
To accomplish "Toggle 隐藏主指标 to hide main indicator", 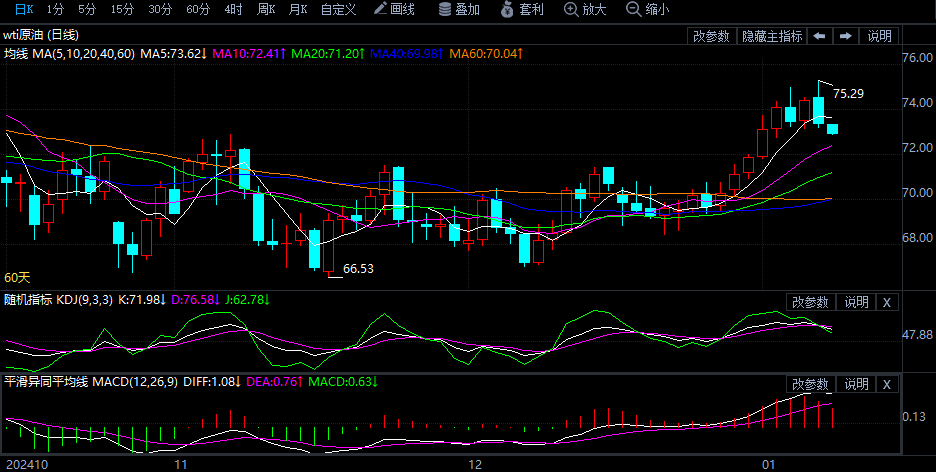I will pyautogui.click(x=771, y=36).
